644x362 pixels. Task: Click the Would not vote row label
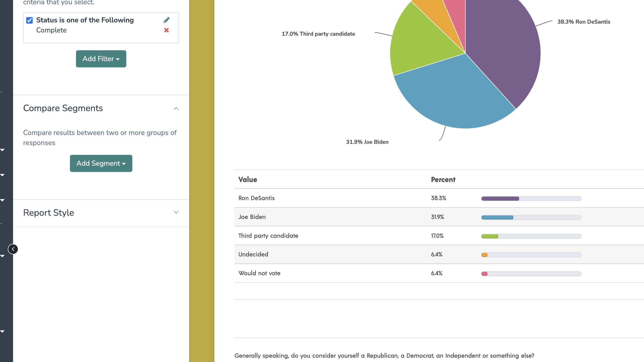click(x=259, y=273)
